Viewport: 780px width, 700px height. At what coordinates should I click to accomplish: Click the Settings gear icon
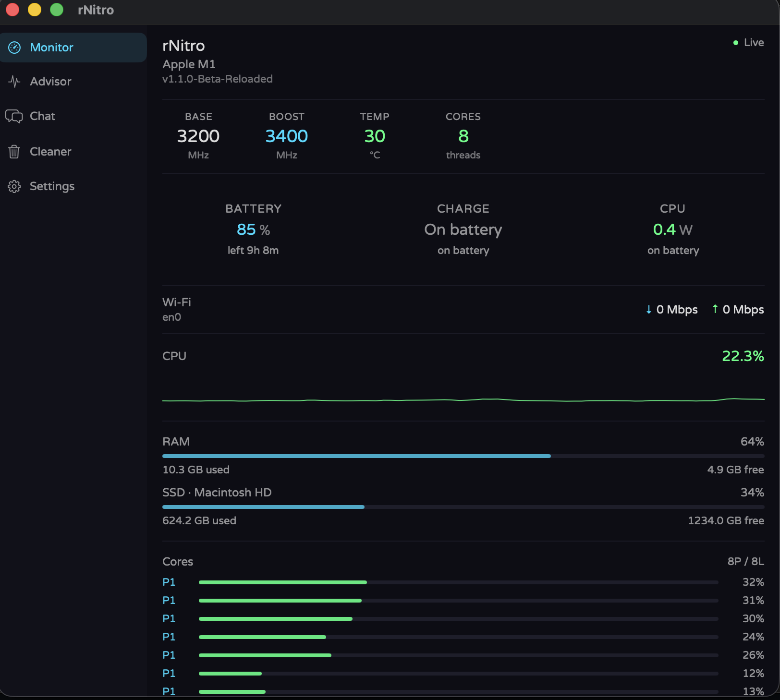(x=14, y=186)
